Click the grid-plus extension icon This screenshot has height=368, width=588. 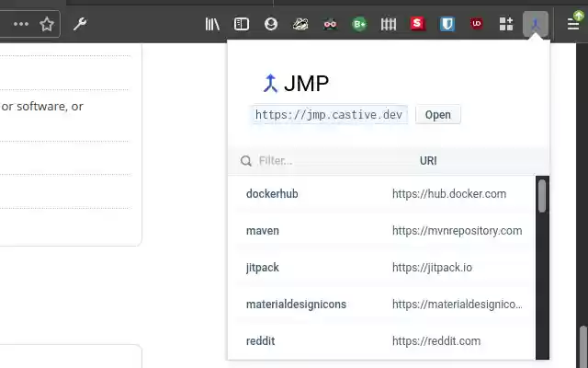pyautogui.click(x=506, y=24)
